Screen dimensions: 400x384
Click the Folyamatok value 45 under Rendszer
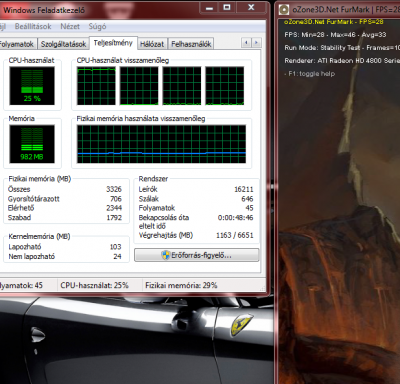(x=249, y=208)
